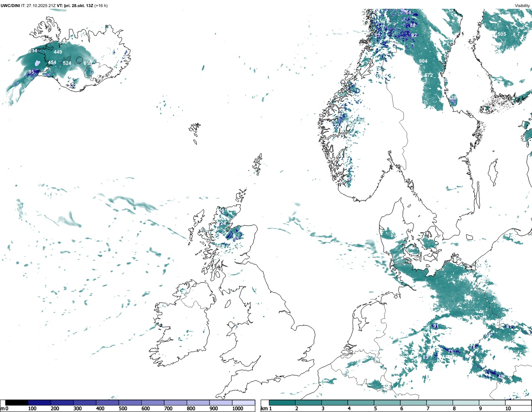532x412 pixels.
Task: Click the 900–1000 m legend swatch
Action: pyautogui.click(x=221, y=402)
